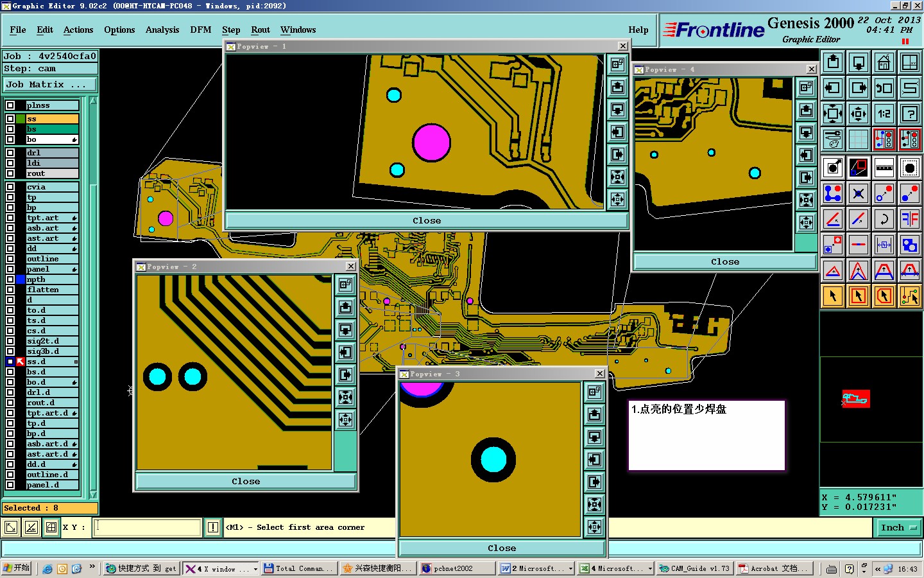924x578 pixels.
Task: Toggle the grid display icon
Action: click(x=859, y=139)
